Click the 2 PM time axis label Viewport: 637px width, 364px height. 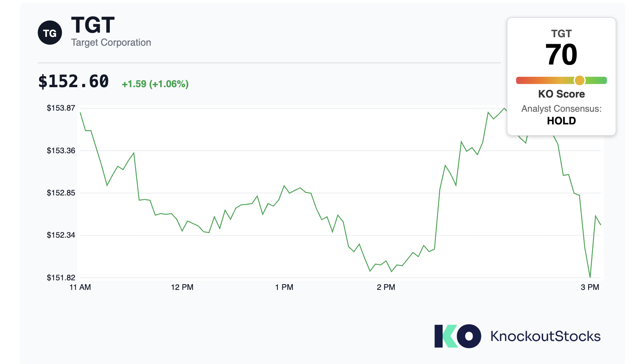pos(386,287)
